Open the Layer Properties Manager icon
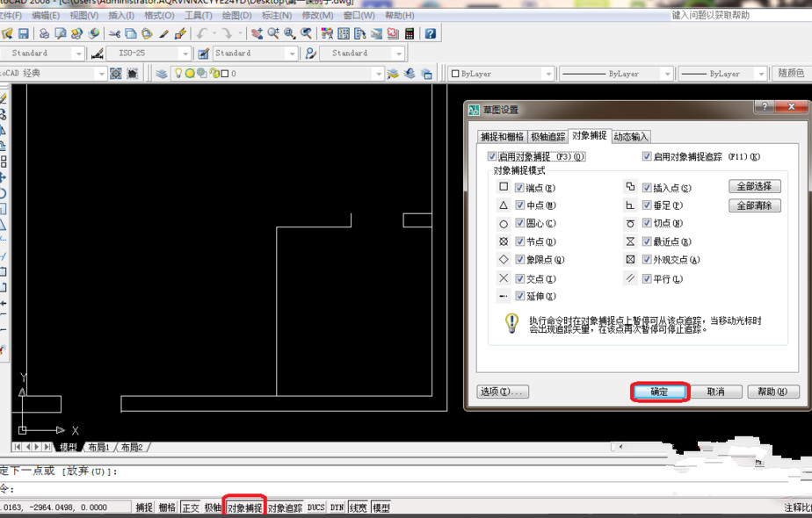Screen dimensions: 812x518 tap(162, 74)
